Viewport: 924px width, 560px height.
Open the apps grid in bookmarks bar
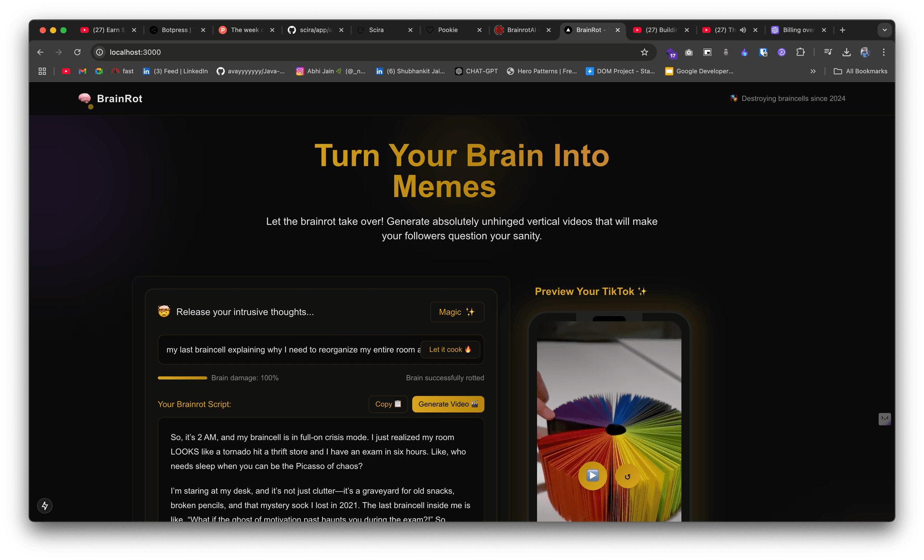click(x=42, y=71)
